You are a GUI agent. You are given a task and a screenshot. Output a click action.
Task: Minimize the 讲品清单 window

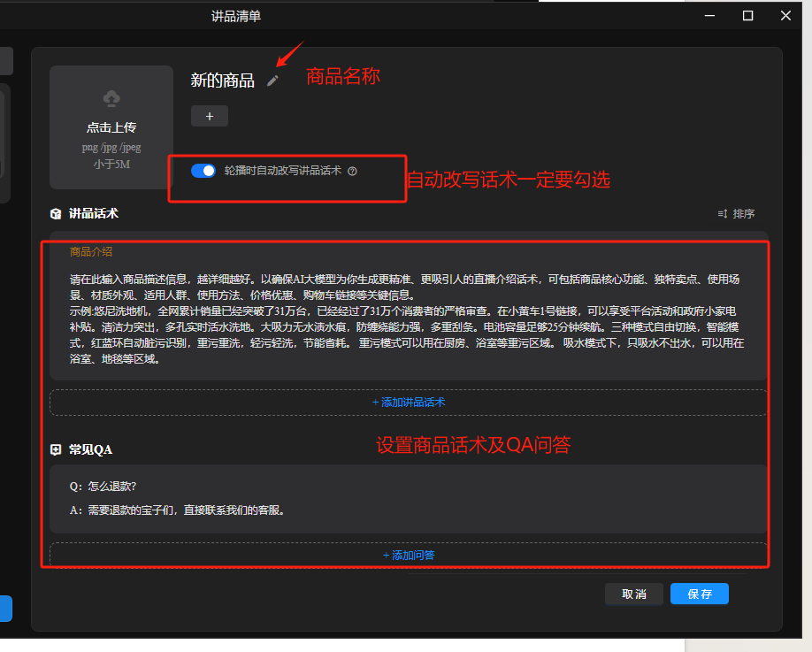[x=709, y=16]
